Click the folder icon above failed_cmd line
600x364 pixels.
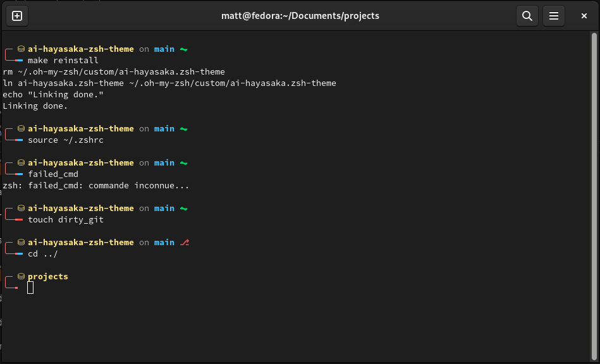tap(21, 163)
